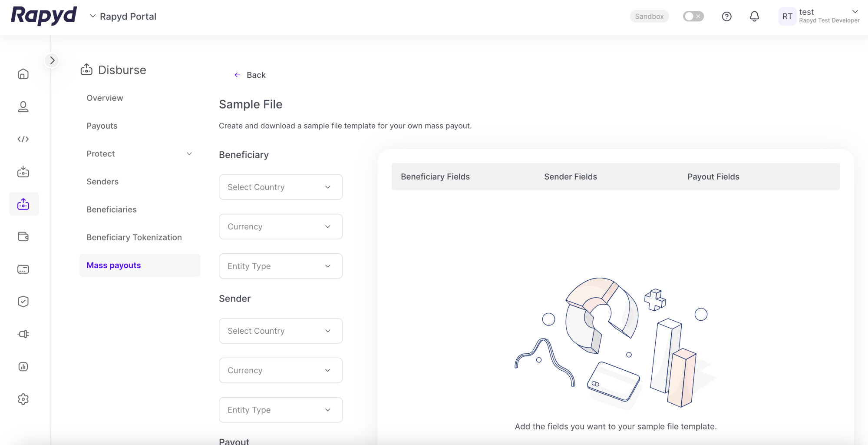Open the Home icon in sidebar

pyautogui.click(x=23, y=74)
